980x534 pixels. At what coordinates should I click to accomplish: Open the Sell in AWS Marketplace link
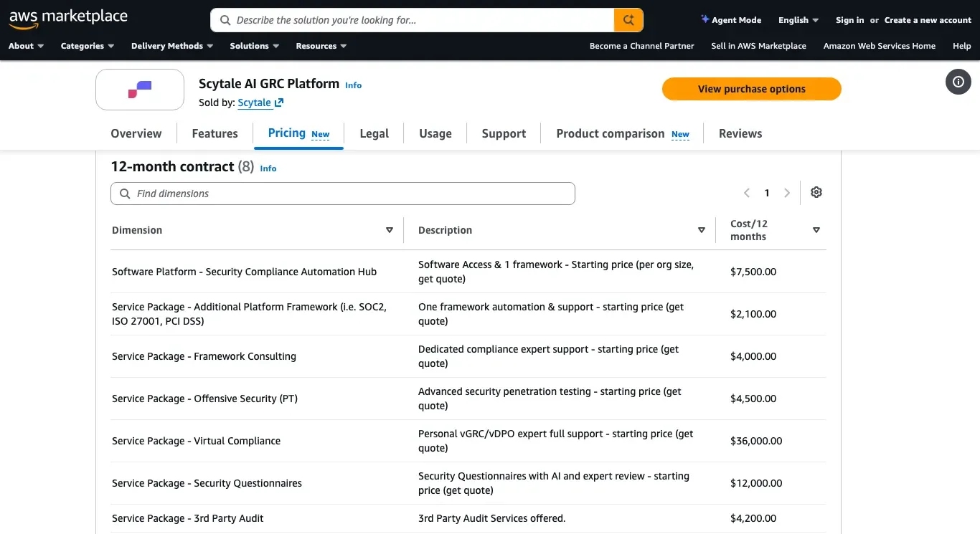click(x=758, y=46)
